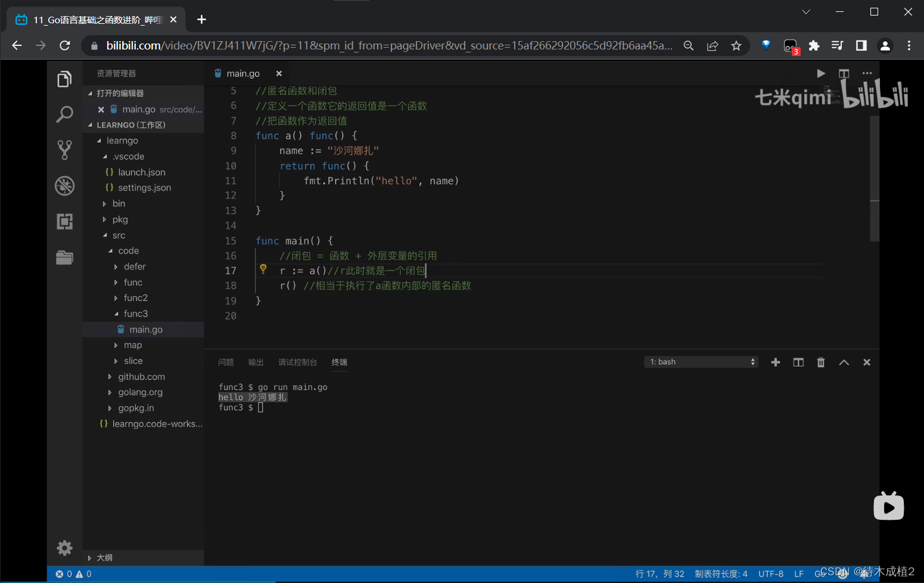Click errors and warnings count in status bar

click(x=74, y=574)
